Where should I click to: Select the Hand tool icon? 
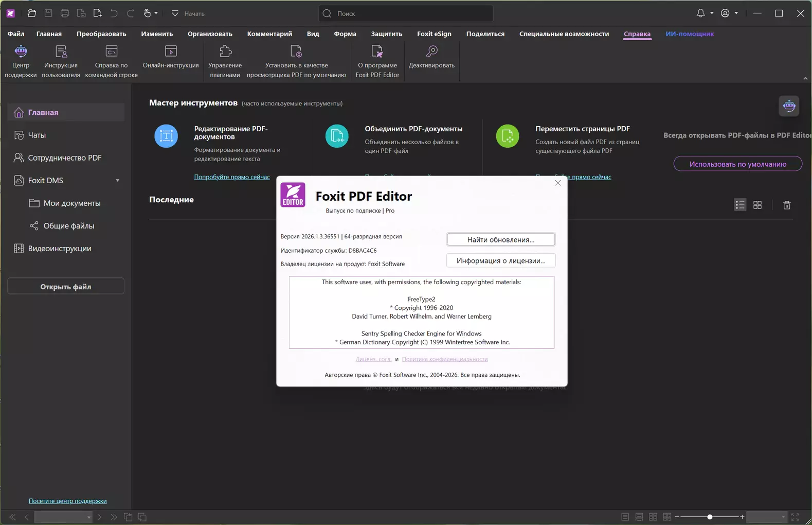[x=147, y=13]
